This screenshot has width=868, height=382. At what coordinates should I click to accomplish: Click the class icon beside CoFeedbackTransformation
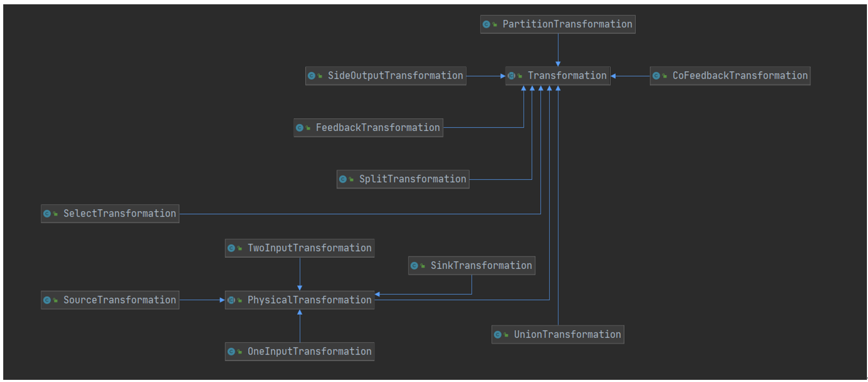click(656, 76)
